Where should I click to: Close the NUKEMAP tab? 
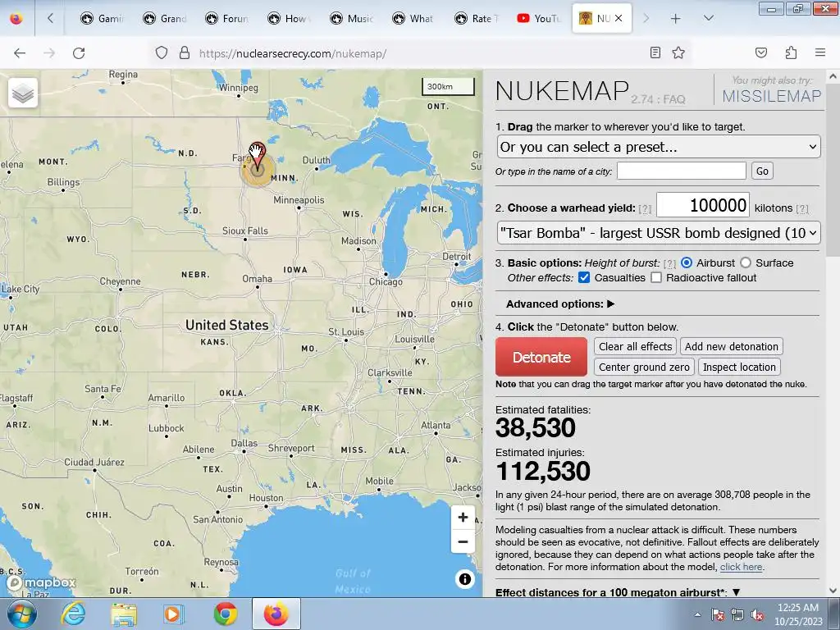click(x=619, y=18)
